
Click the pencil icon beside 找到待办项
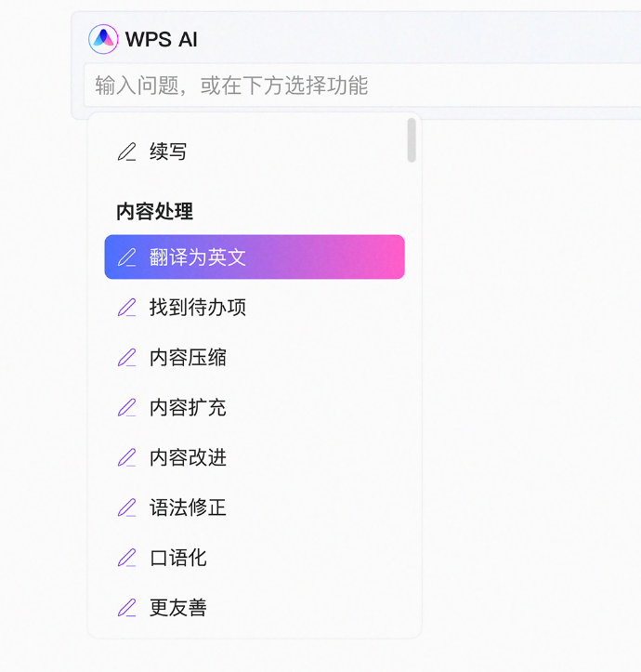[x=127, y=308]
